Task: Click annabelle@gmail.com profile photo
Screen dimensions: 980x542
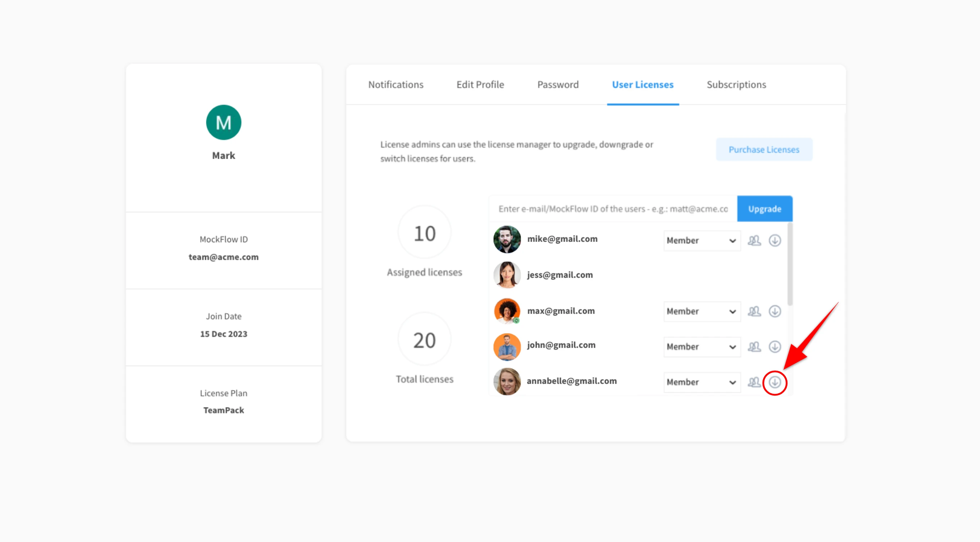Action: pos(507,381)
